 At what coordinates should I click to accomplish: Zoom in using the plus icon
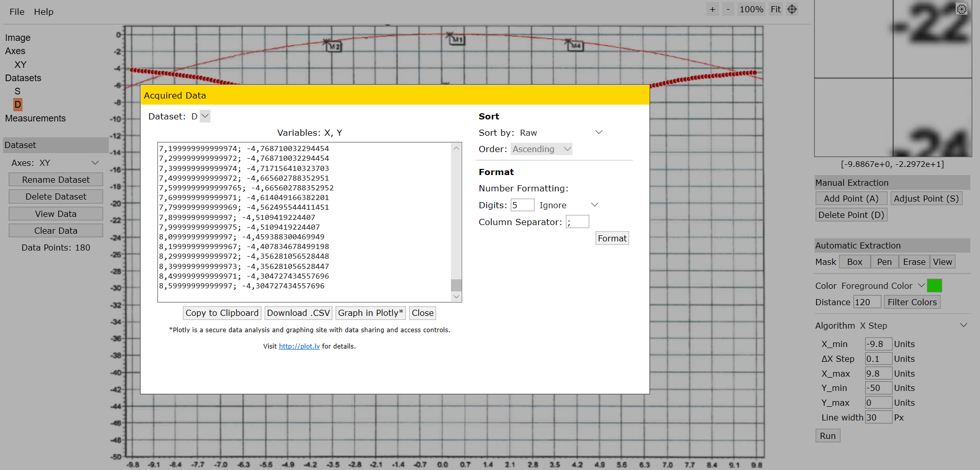pos(712,9)
